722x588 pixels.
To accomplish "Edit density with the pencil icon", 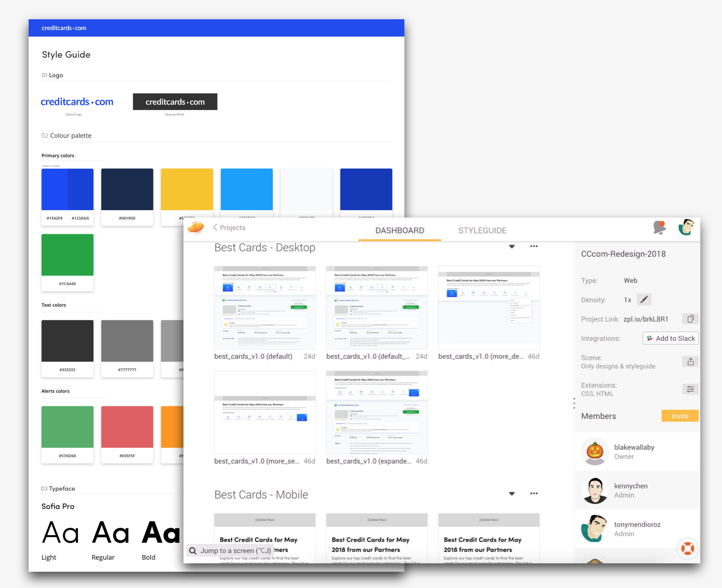I will coord(644,299).
